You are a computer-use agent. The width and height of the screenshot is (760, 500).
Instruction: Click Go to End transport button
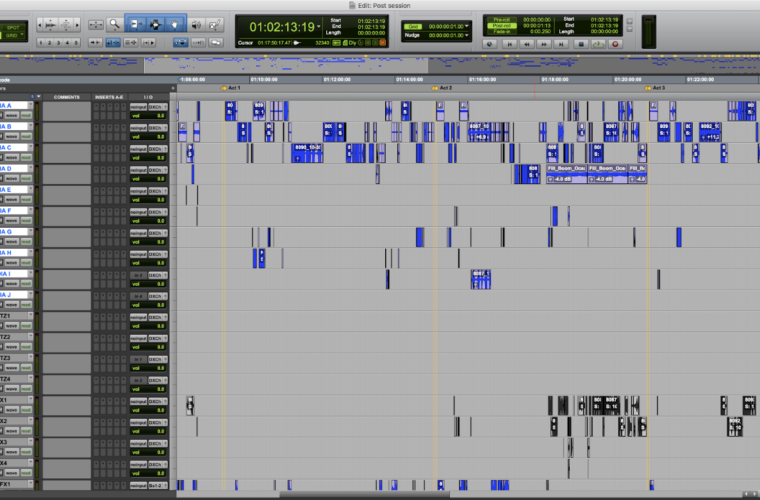point(561,44)
